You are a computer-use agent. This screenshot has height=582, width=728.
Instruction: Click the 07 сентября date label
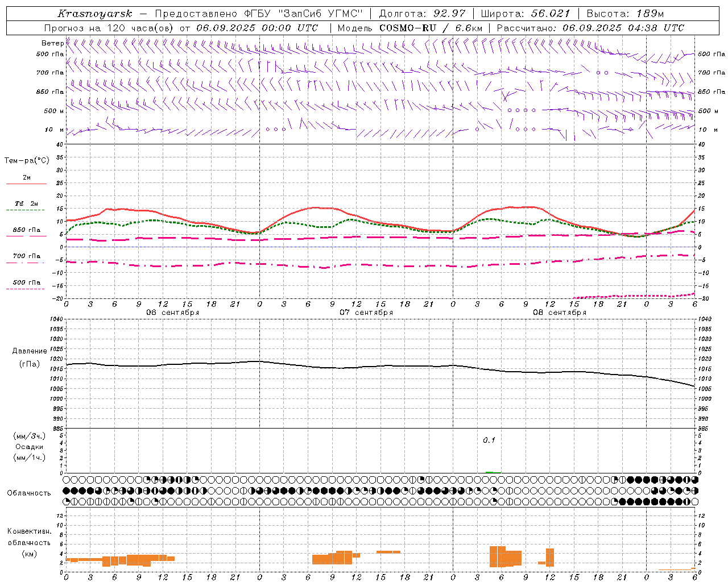(366, 313)
